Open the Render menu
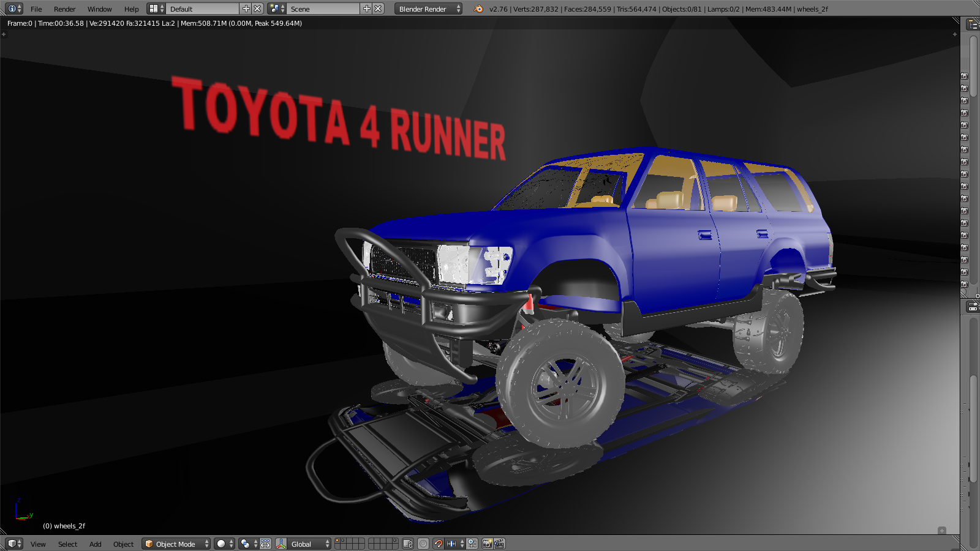Screen dimensions: 980x551 (64, 9)
